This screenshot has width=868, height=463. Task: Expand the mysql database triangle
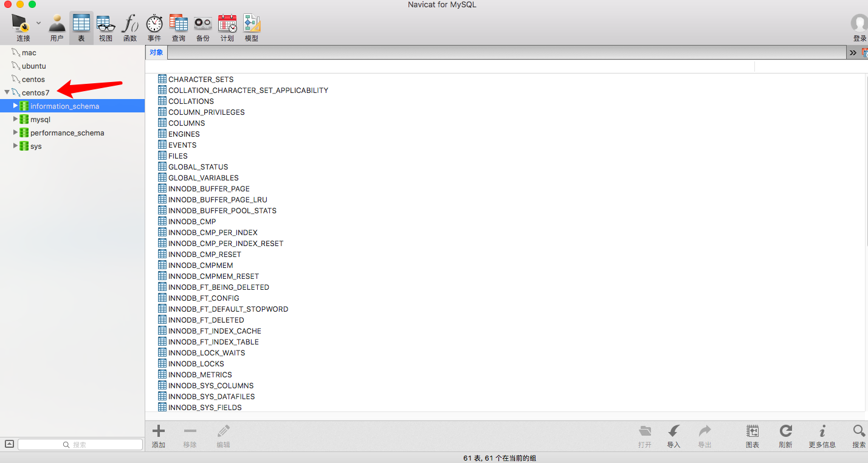tap(16, 119)
